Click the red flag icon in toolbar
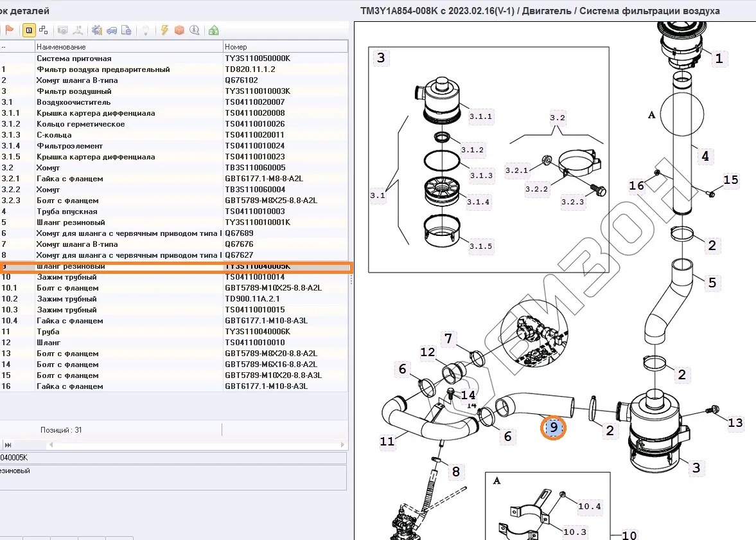This screenshot has height=540, width=756. coord(10,30)
